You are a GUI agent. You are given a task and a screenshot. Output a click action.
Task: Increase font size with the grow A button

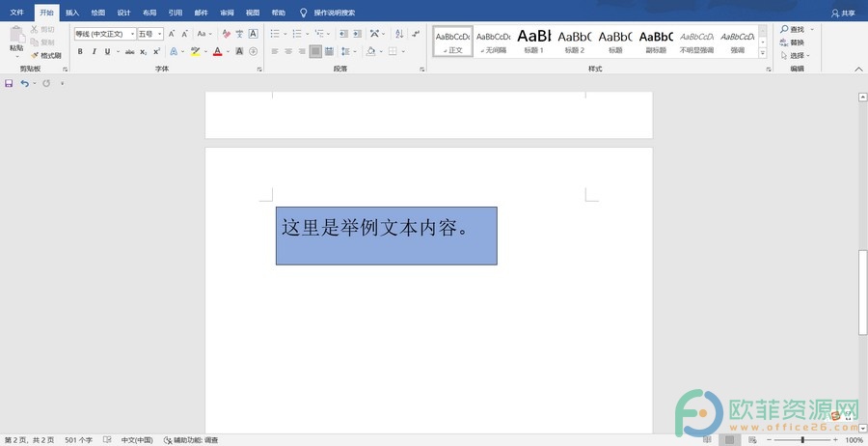[x=172, y=34]
